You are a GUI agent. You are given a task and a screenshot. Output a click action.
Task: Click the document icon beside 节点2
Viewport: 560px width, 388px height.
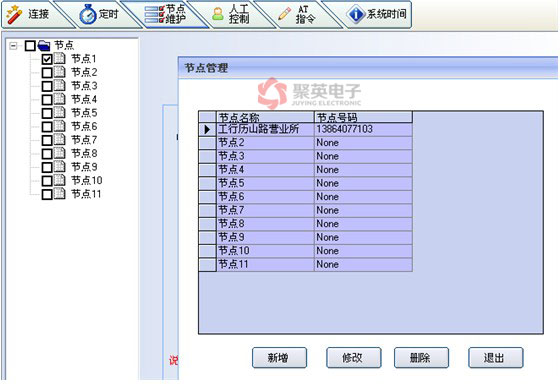coord(60,72)
